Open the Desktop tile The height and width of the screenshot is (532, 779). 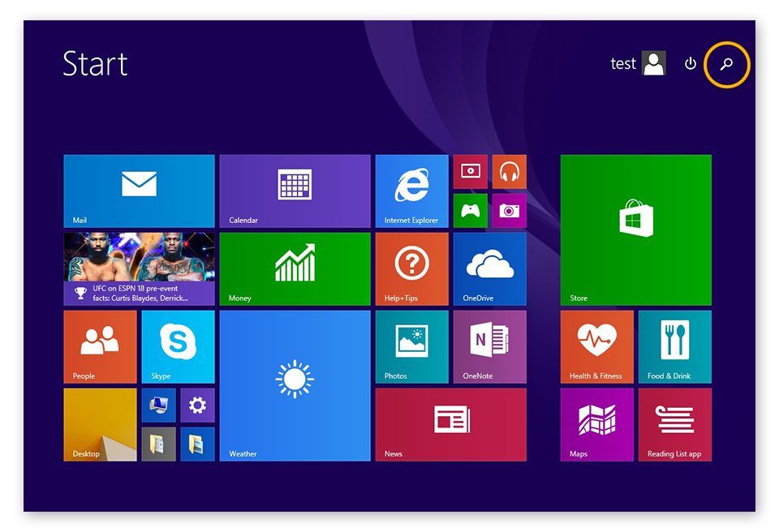coord(100,424)
